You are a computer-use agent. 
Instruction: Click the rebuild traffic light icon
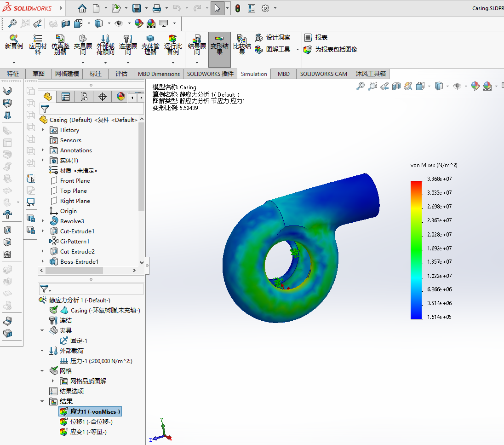238,8
